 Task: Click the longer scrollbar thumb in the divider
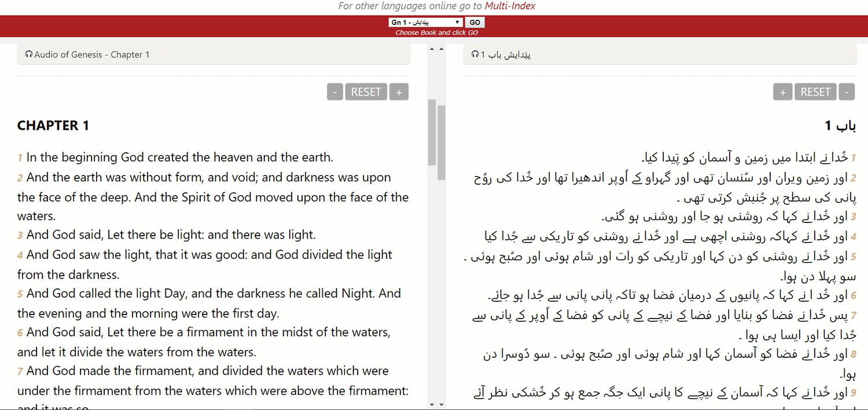(x=442, y=142)
